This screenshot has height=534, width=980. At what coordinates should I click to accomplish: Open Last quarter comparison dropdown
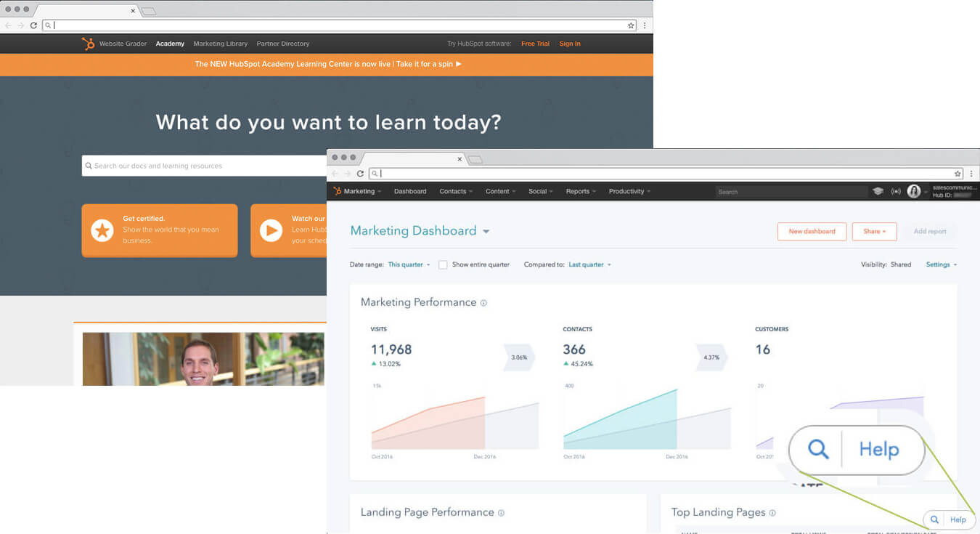pos(589,264)
